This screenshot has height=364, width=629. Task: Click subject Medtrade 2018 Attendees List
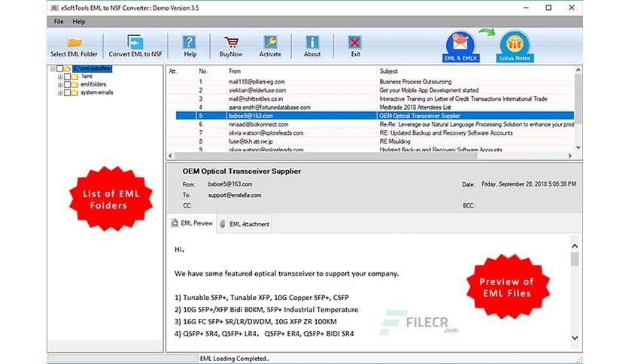[x=415, y=108]
